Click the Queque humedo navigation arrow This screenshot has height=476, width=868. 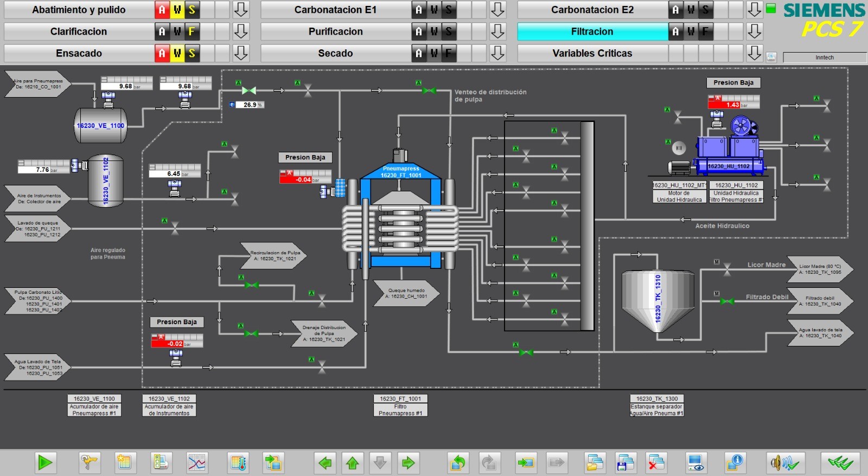[406, 293]
